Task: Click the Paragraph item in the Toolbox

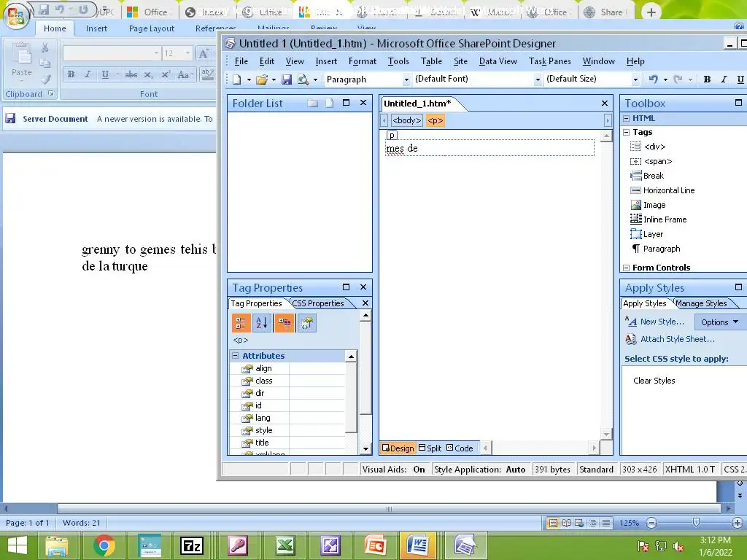Action: click(655, 249)
